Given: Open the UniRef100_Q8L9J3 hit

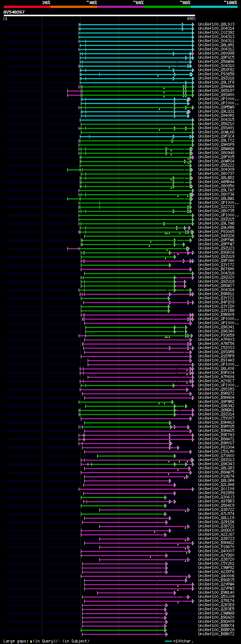Looking at the screenshot, I should 217,24.
